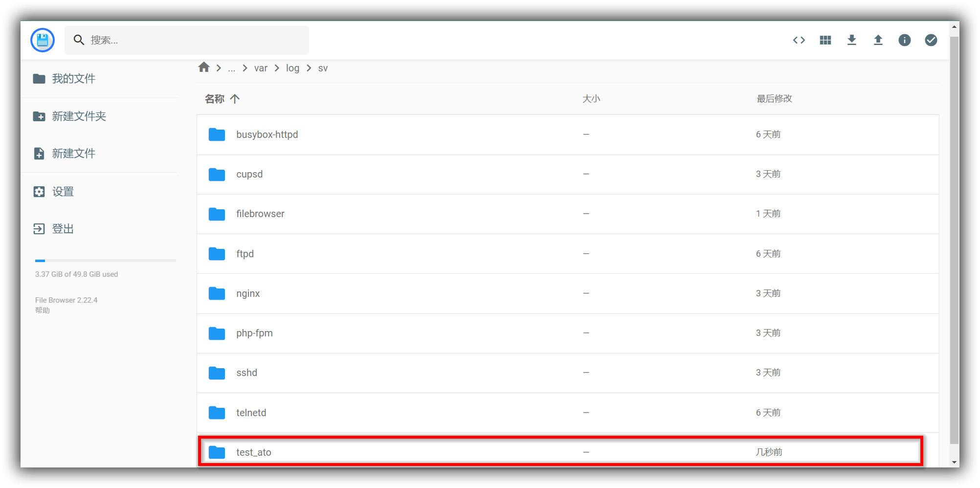Select the php-fpm folder icon
This screenshot has width=980, height=488.
217,333
